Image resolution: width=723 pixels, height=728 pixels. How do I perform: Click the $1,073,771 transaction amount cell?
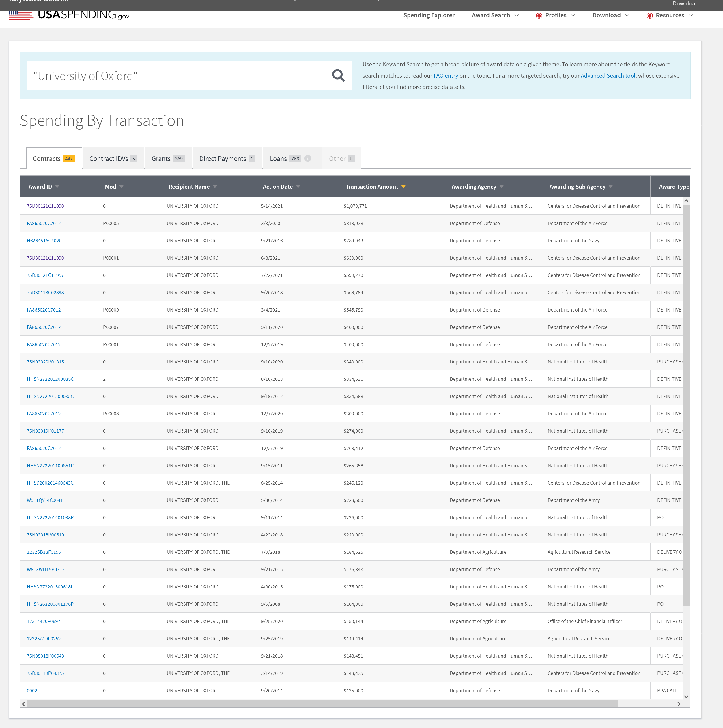390,206
